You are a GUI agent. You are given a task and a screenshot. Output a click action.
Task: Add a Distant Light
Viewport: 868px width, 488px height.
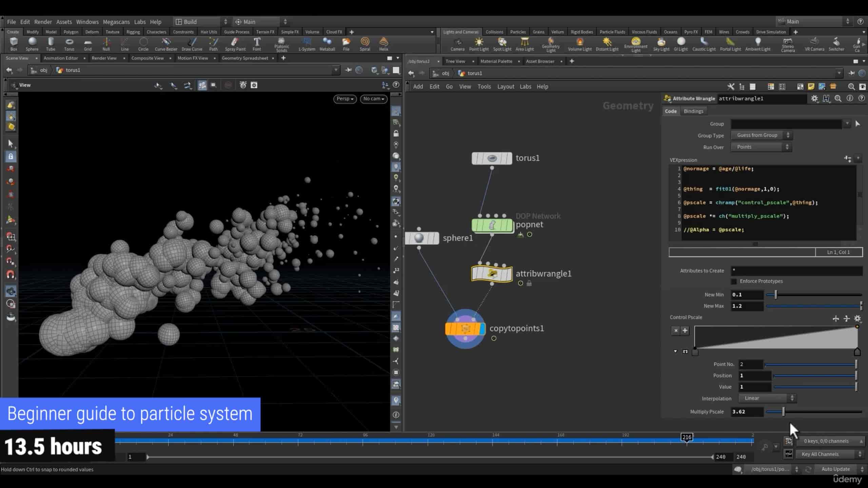pyautogui.click(x=607, y=44)
